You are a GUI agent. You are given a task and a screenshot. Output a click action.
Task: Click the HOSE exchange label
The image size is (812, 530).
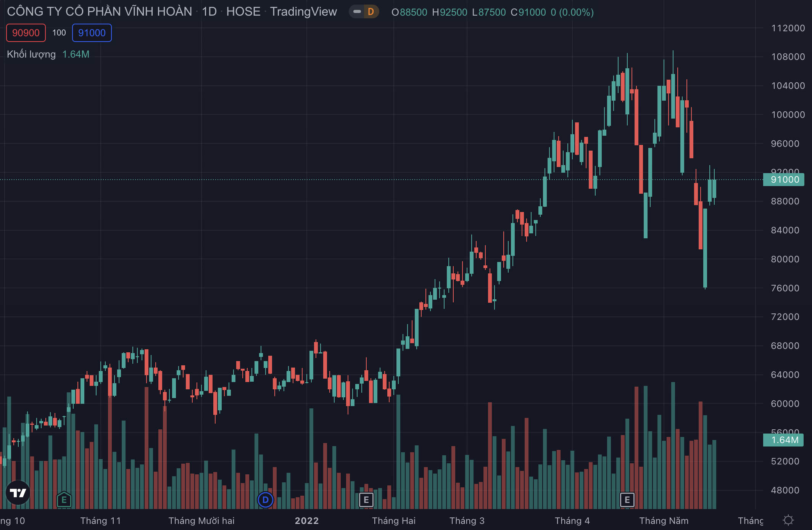pos(243,12)
